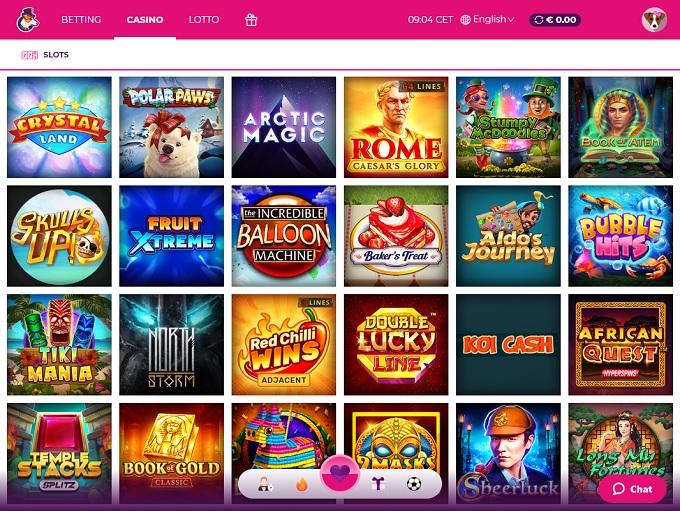
Task: Refresh the € 0.00 balance
Action: 539,20
